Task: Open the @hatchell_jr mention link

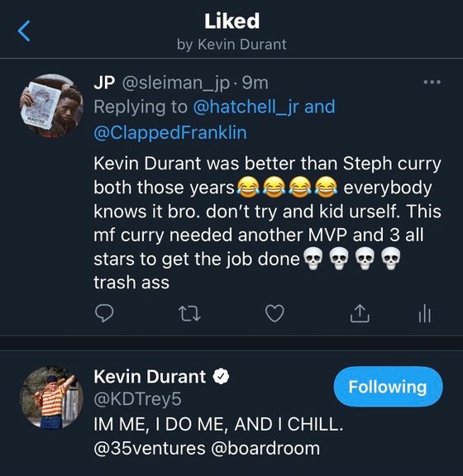Action: click(x=246, y=107)
